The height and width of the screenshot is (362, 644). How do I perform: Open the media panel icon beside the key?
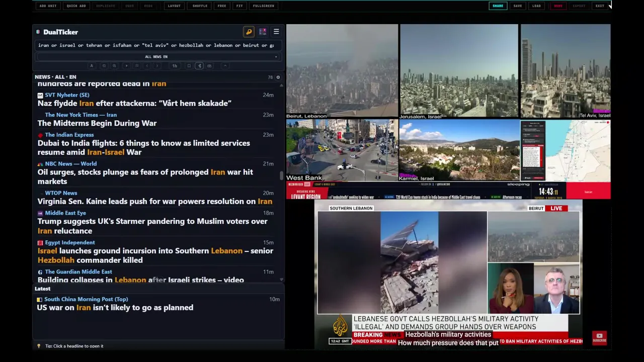(263, 32)
